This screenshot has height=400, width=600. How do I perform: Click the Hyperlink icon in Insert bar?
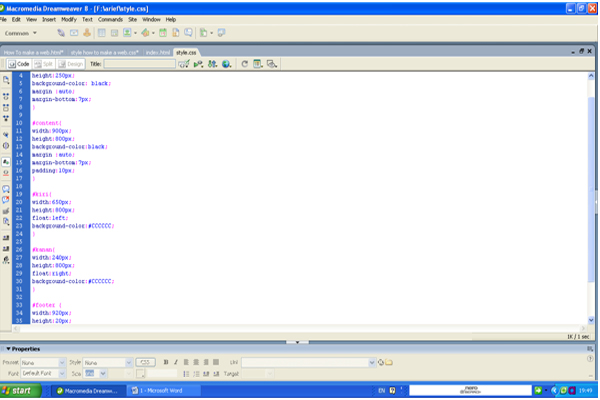(60, 32)
